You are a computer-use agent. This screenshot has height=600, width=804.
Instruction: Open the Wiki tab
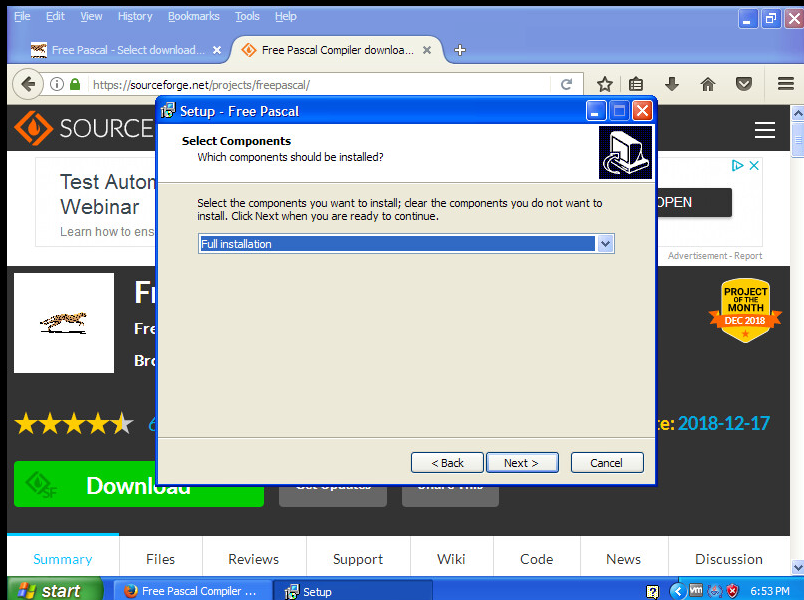(x=451, y=559)
